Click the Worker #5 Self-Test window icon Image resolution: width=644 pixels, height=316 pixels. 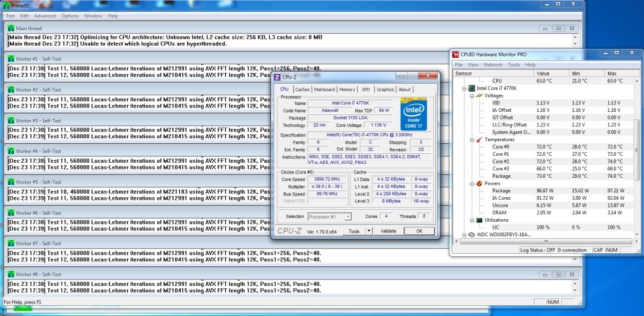(11, 182)
